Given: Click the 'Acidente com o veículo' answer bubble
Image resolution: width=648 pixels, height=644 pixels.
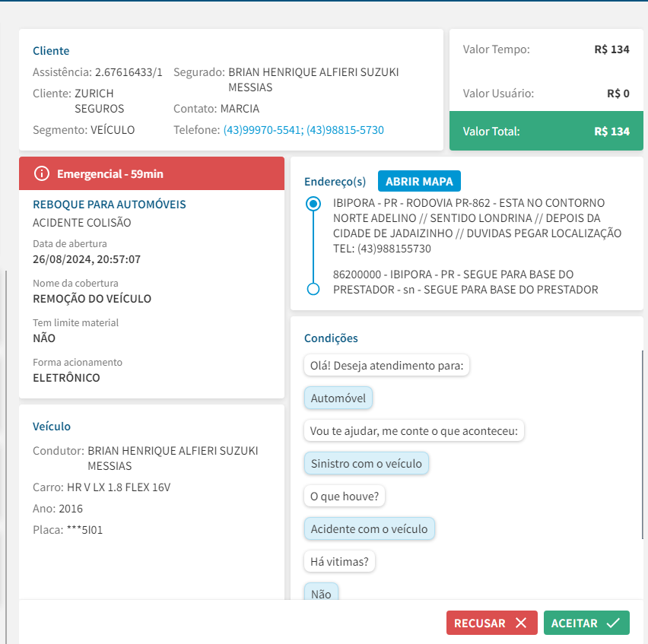Looking at the screenshot, I should pos(369,528).
